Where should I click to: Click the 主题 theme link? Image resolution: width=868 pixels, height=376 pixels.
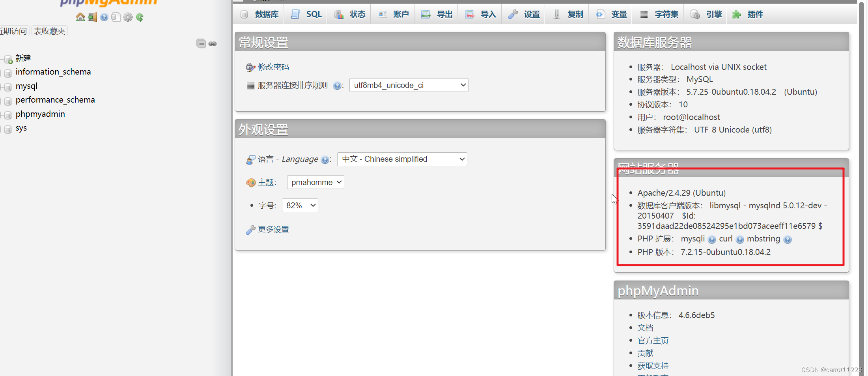[266, 182]
